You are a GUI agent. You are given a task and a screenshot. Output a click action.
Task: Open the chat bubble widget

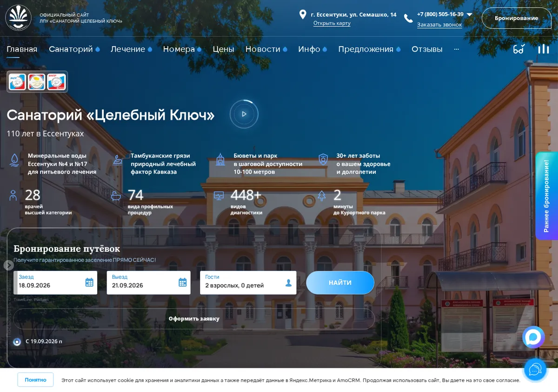(x=533, y=337)
